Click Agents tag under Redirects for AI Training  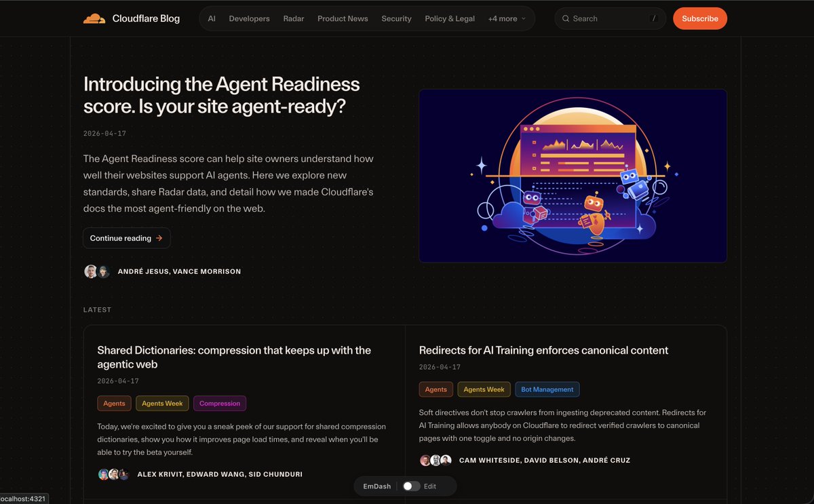[436, 389]
